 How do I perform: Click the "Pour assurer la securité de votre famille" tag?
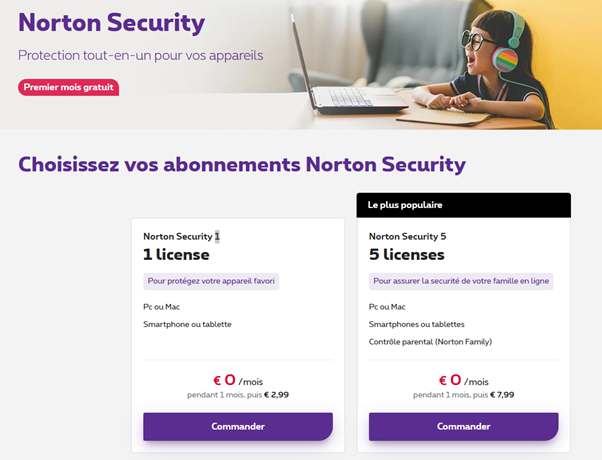pyautogui.click(x=460, y=282)
